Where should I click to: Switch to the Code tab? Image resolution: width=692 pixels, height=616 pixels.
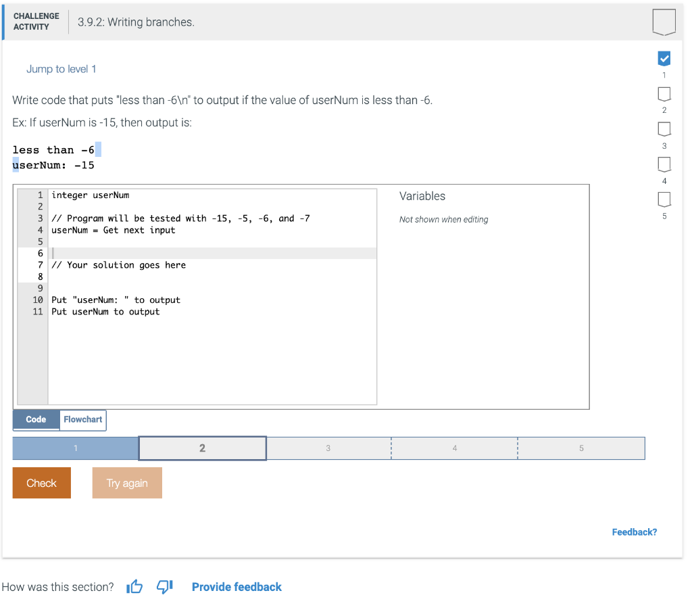point(35,419)
